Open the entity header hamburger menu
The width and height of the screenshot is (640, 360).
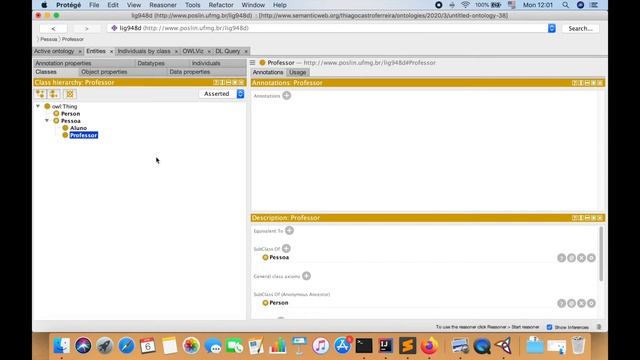(253, 62)
